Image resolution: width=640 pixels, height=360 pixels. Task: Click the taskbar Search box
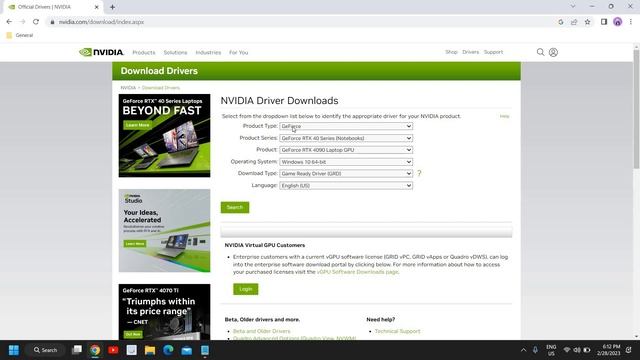[x=45, y=350]
